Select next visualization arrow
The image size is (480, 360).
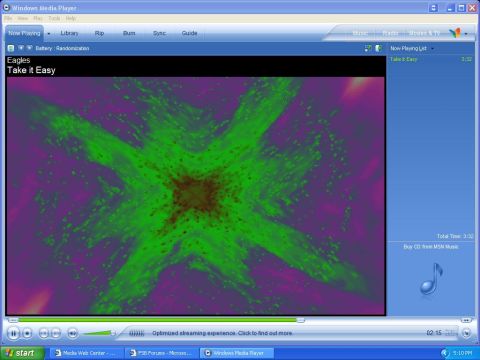coord(29,48)
